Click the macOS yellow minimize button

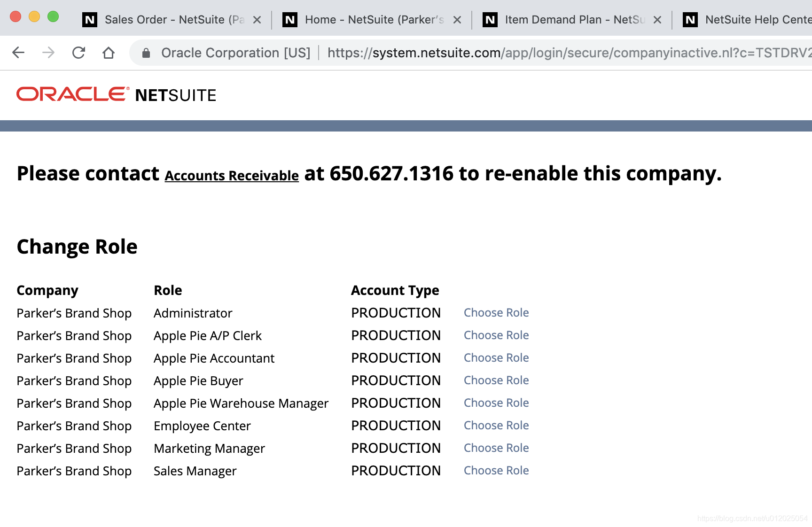click(34, 16)
